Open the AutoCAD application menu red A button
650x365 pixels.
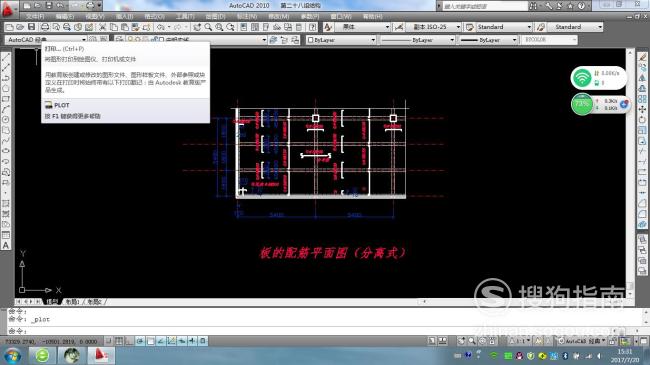[x=8, y=9]
